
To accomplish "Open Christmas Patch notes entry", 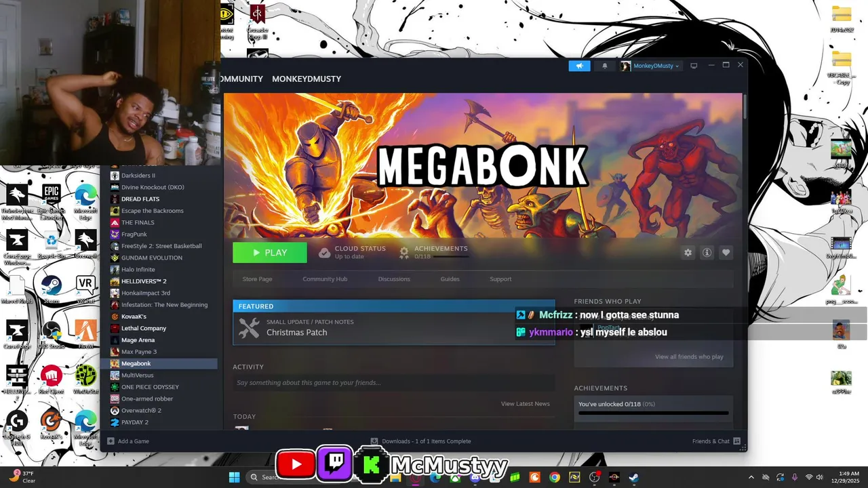I will 393,328.
